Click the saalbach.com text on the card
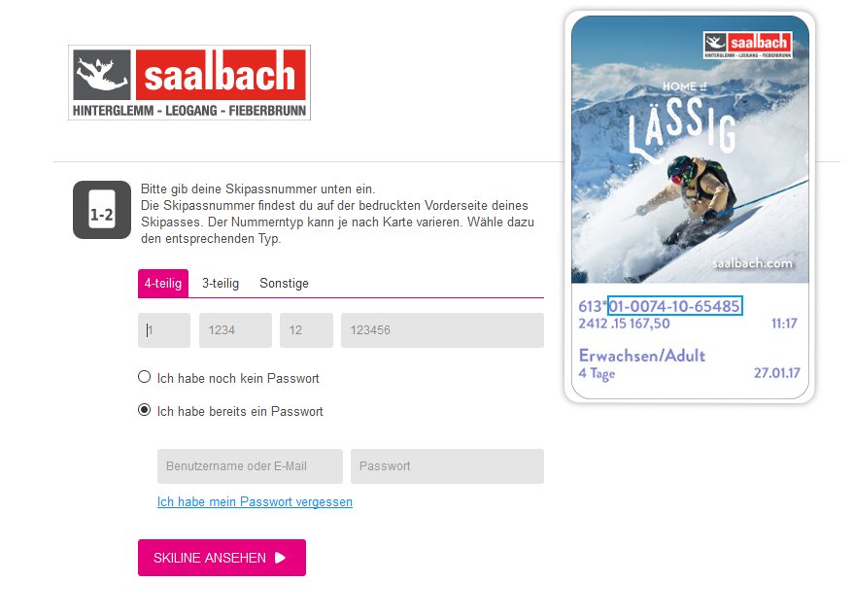854x616 pixels. 752,263
